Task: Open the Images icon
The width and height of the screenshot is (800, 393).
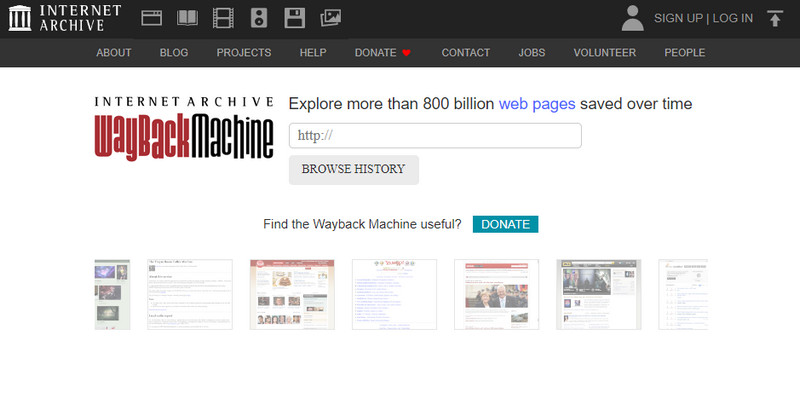Action: 331,18
